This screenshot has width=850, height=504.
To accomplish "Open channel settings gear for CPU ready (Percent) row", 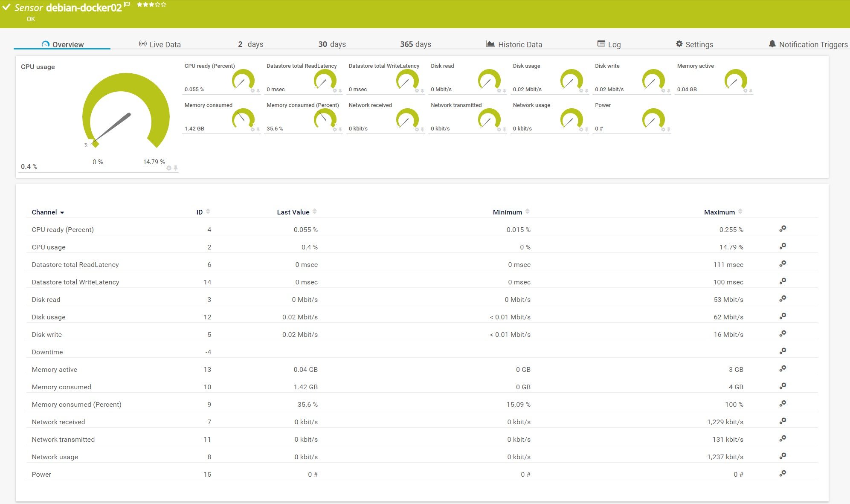I will (783, 229).
